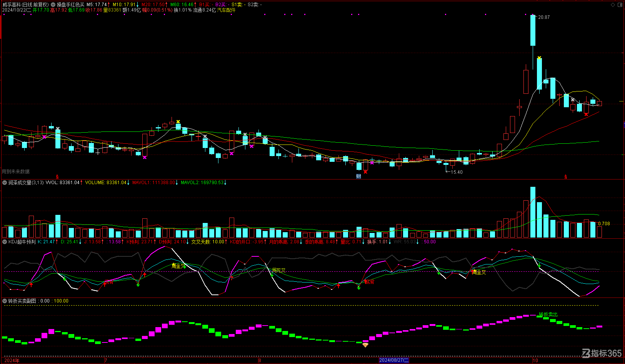Image resolution: width=625 pixels, height=364 pixels.
Task: Click the tallest cyan volume bar
Action: click(533, 212)
